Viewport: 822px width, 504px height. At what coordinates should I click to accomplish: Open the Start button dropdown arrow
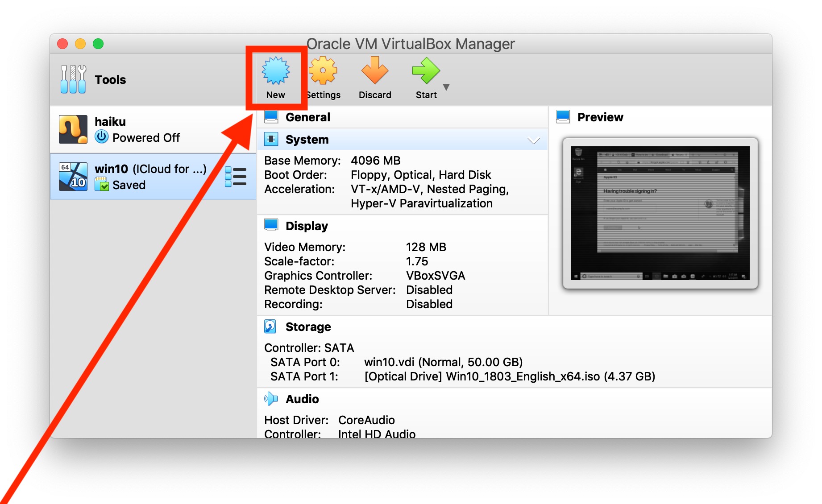pos(446,88)
